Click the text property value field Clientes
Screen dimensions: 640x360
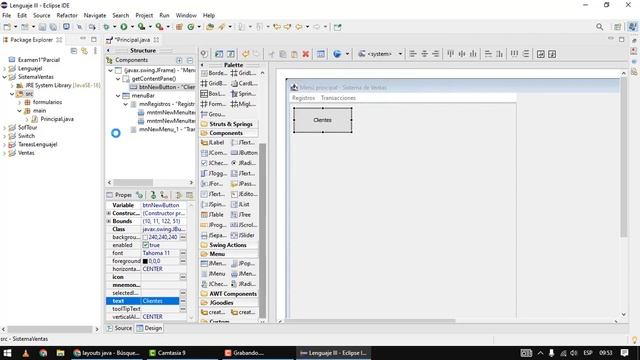(x=160, y=301)
